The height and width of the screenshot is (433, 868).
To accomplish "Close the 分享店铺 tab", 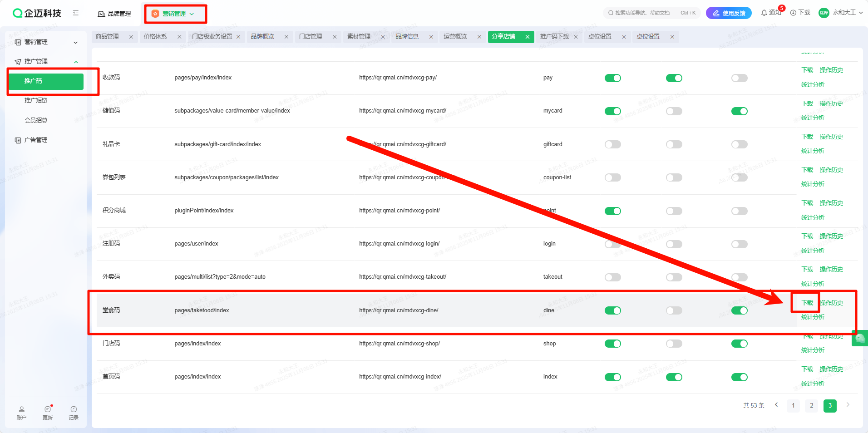I will pos(527,37).
